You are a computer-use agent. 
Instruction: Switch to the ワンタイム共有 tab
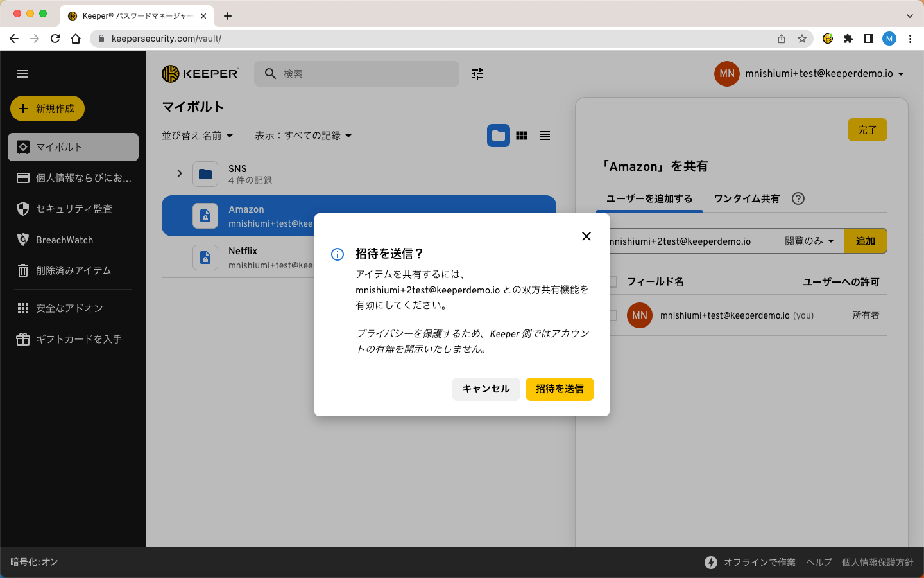pyautogui.click(x=746, y=198)
